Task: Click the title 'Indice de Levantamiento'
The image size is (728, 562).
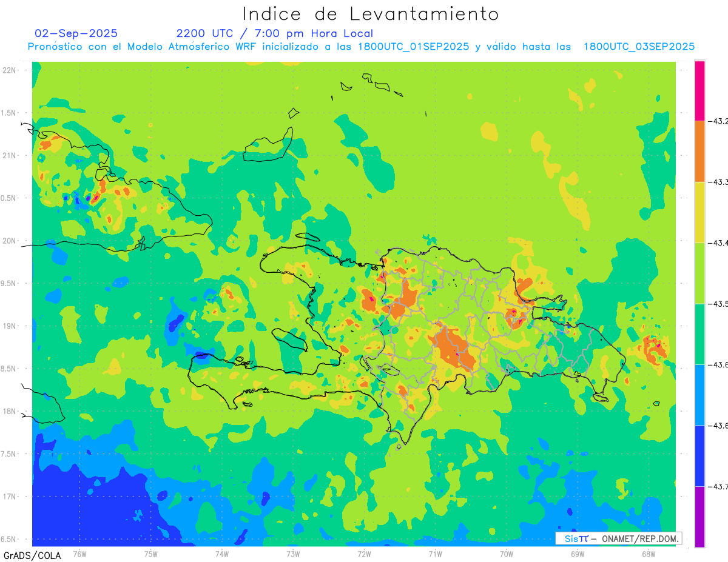Action: 371,13
